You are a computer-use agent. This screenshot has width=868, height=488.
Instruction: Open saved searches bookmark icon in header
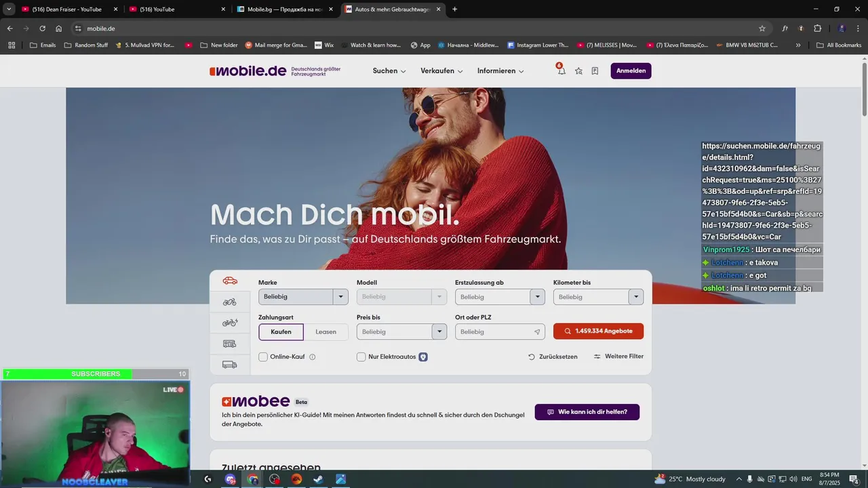click(595, 70)
